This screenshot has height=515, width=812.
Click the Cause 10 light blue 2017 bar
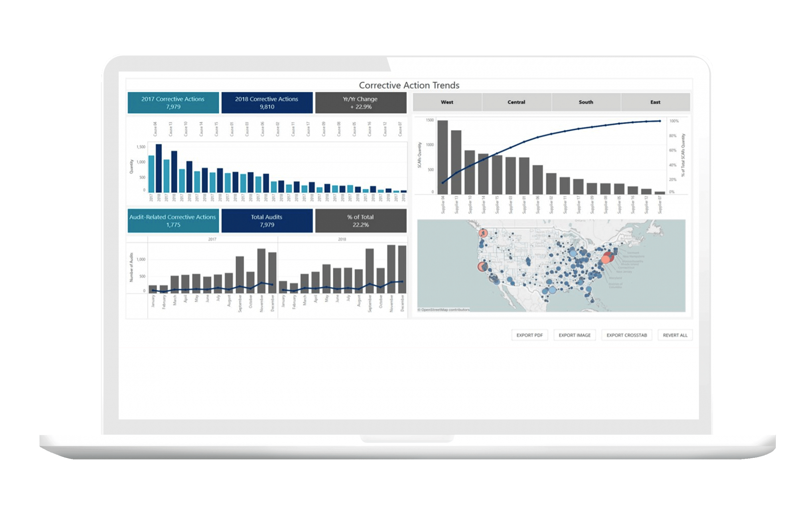[x=182, y=181]
